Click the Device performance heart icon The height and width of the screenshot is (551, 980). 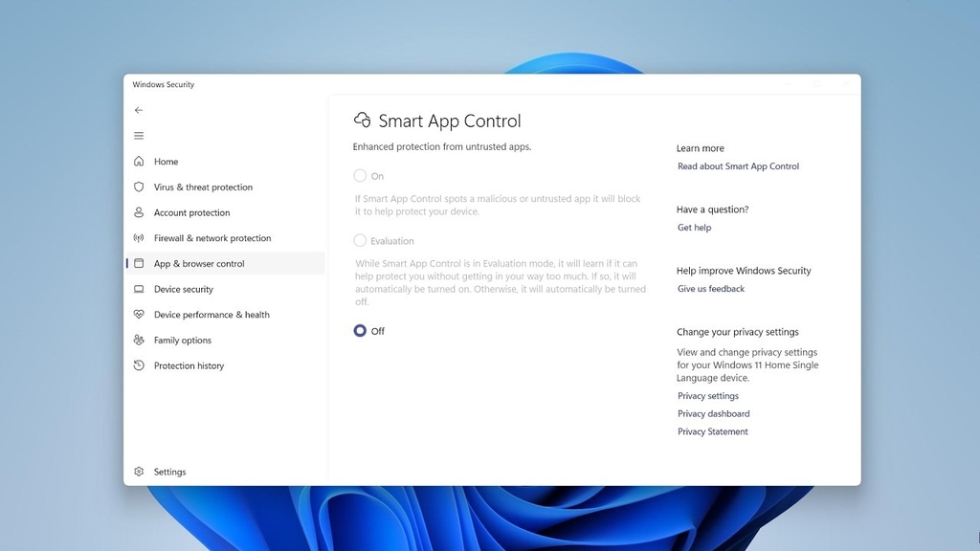point(139,314)
